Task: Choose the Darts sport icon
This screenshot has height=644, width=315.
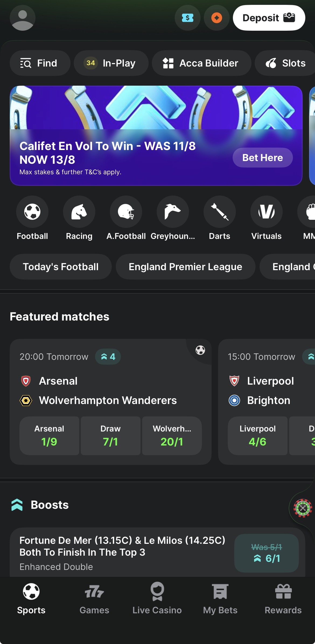Action: point(220,212)
